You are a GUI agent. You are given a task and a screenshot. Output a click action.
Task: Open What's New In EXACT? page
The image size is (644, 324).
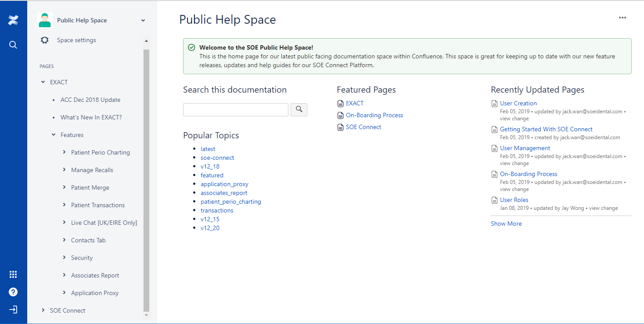(91, 117)
